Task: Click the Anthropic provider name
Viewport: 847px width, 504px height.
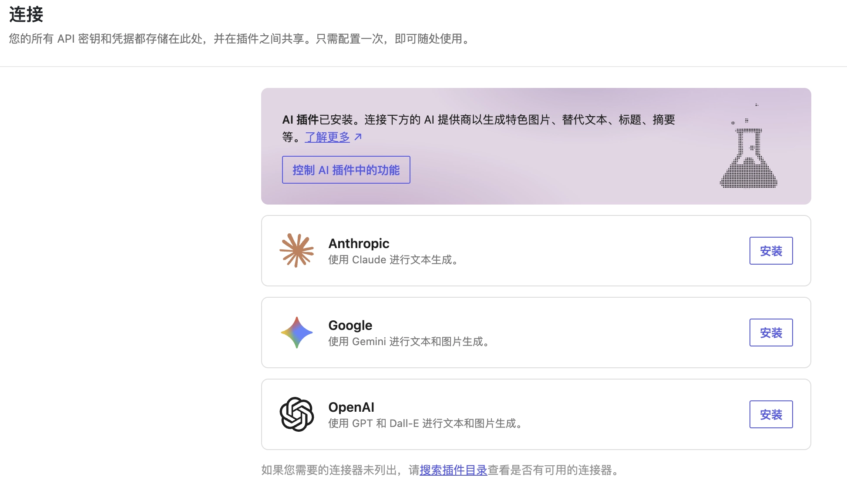Action: 359,243
